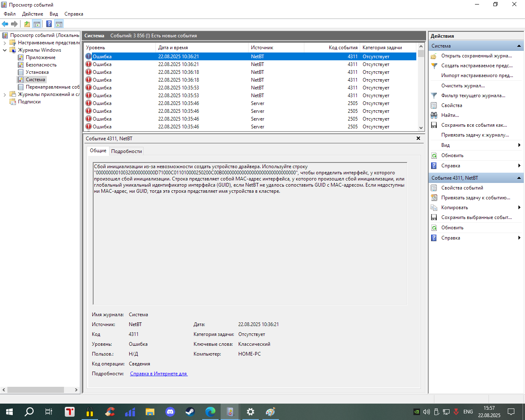Screen dimensions: 525x420
Task: Click the Show/Hide action pane toolbar icon
Action: point(59,24)
